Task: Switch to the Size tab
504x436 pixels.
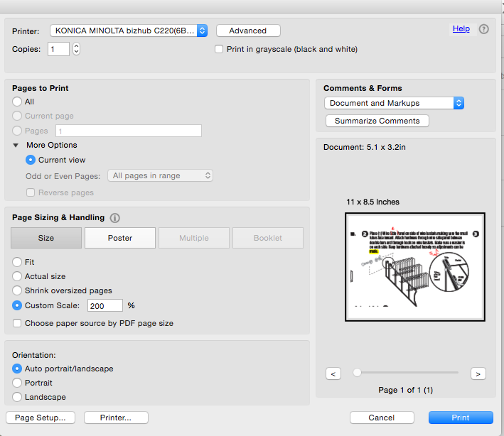Action: pos(46,238)
